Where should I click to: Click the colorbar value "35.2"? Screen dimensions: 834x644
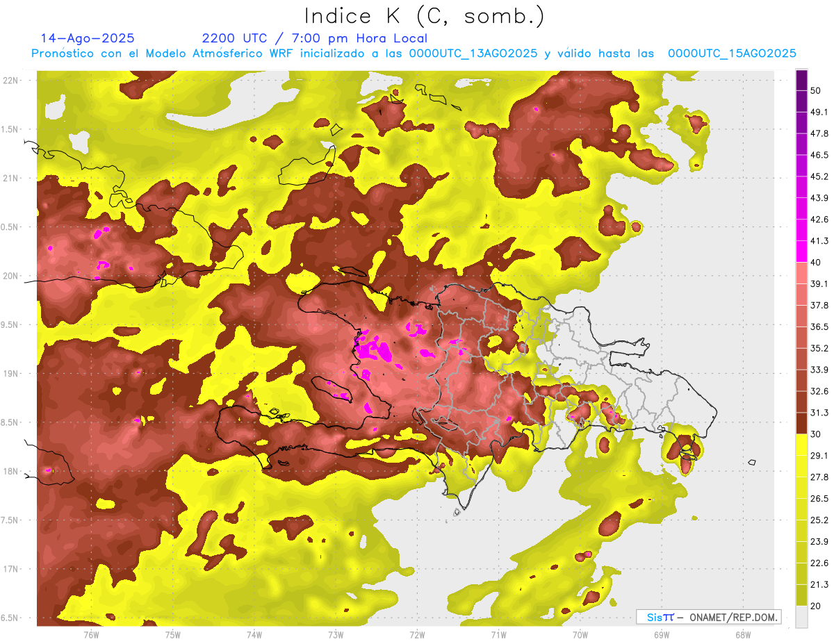click(x=819, y=348)
